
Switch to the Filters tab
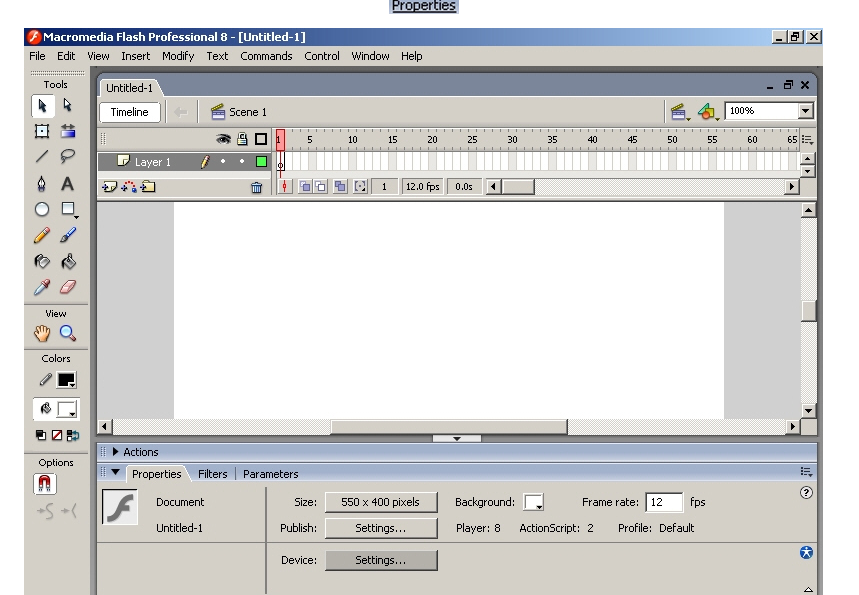[x=213, y=474]
